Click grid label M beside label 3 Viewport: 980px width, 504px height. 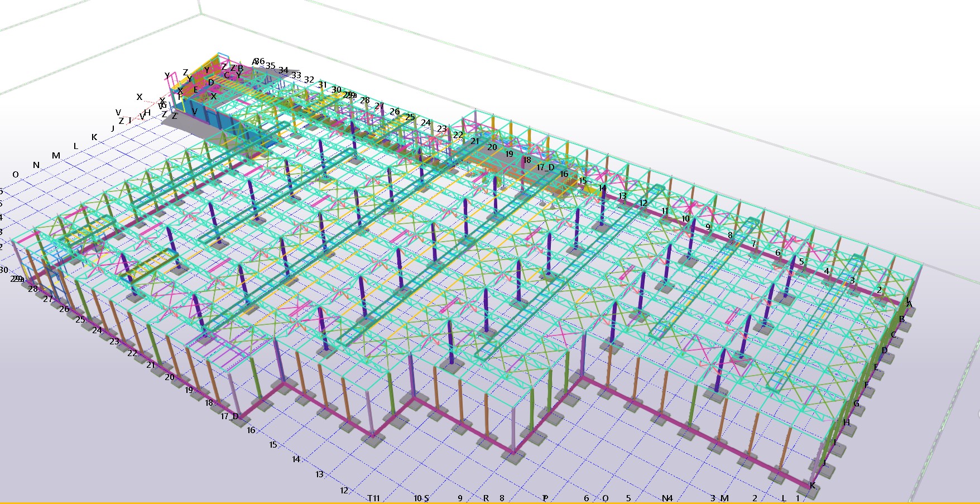pyautogui.click(x=725, y=498)
